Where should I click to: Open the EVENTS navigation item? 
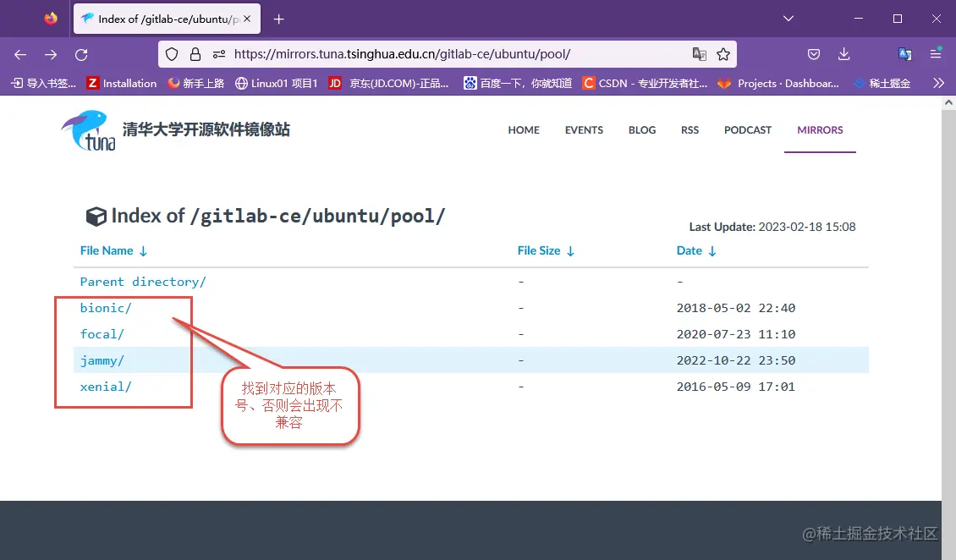coord(584,129)
